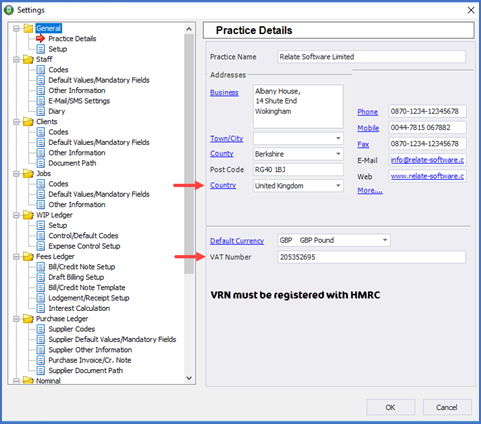
Task: Click the Business address text box
Action: click(x=298, y=106)
